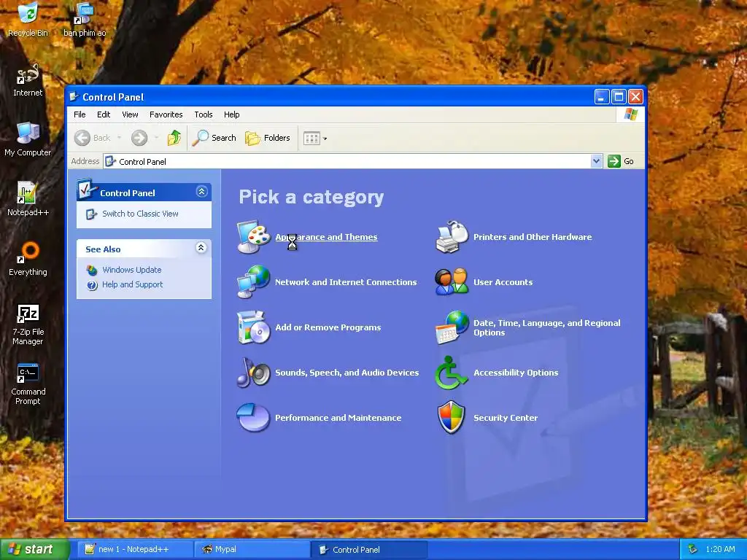Expand the Address bar dropdown list
The height and width of the screenshot is (560, 747).
pyautogui.click(x=597, y=161)
